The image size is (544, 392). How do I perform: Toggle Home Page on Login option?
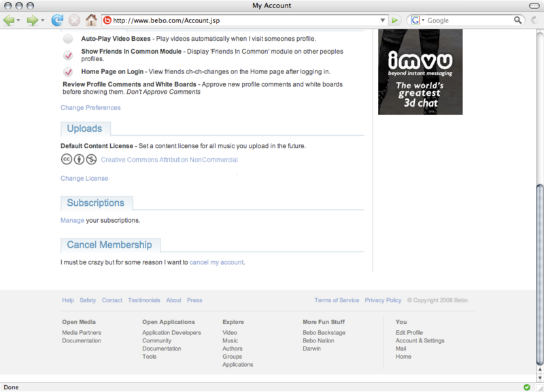tap(68, 72)
